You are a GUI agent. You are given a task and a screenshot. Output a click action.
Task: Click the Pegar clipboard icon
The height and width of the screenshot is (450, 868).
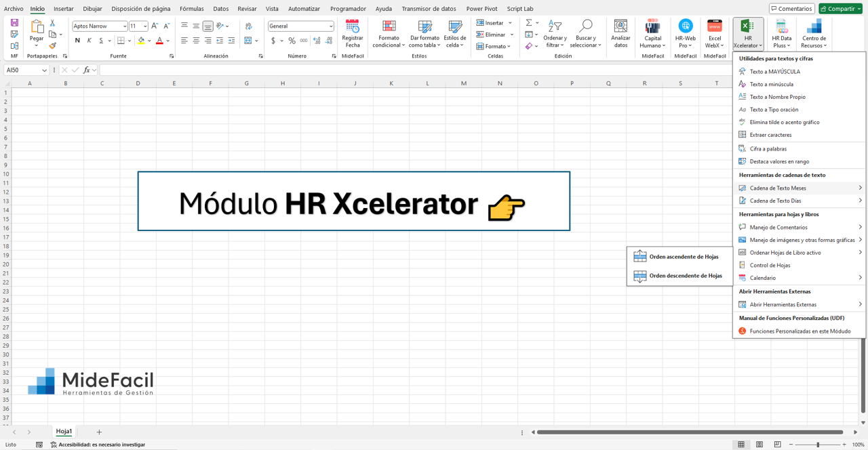(x=37, y=26)
